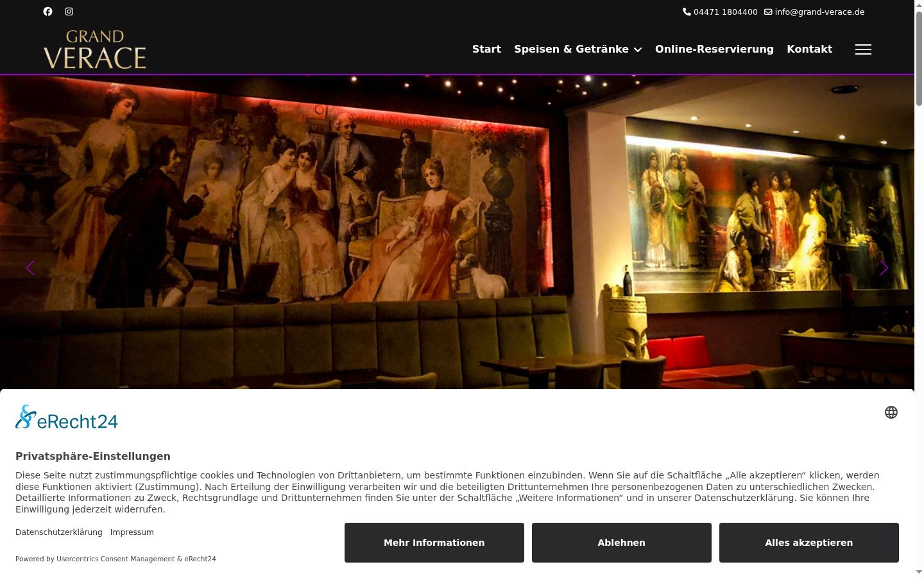924x578 pixels.
Task: Open the Impressum link
Action: (132, 532)
